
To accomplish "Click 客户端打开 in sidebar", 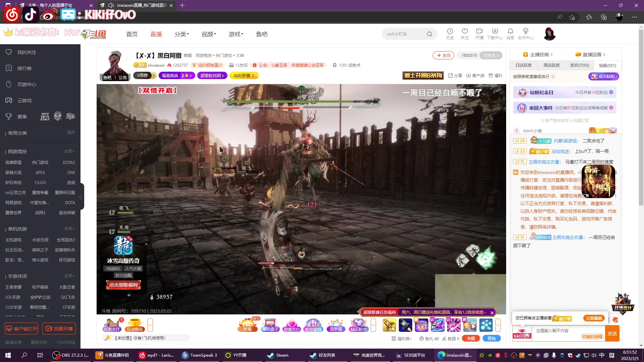I will [21, 329].
